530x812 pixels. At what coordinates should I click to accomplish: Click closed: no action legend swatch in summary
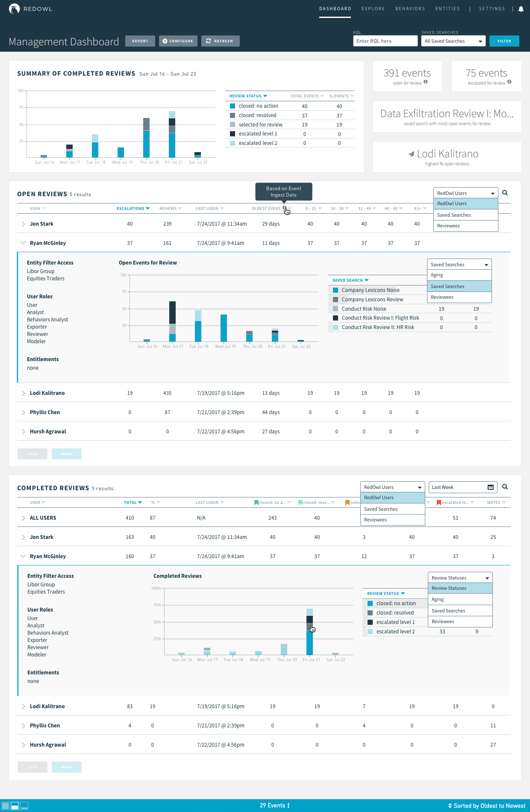tap(233, 106)
